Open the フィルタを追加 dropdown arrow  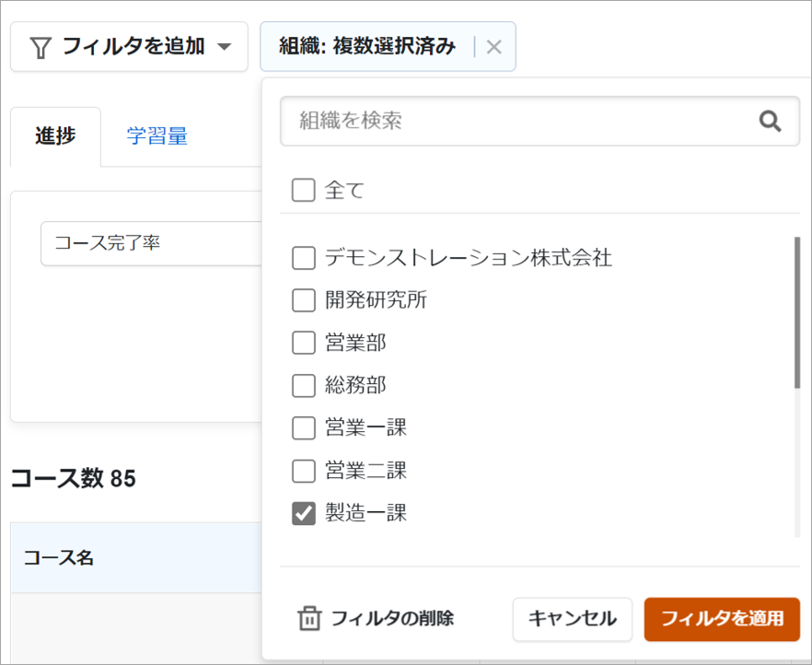point(225,47)
